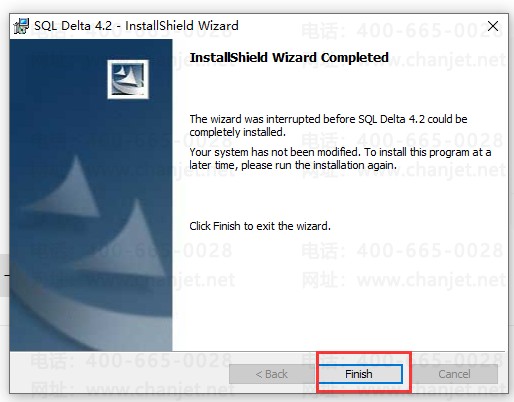Click the SQL Delta installer icon in title bar
This screenshot has height=402, width=514.
pyautogui.click(x=21, y=26)
